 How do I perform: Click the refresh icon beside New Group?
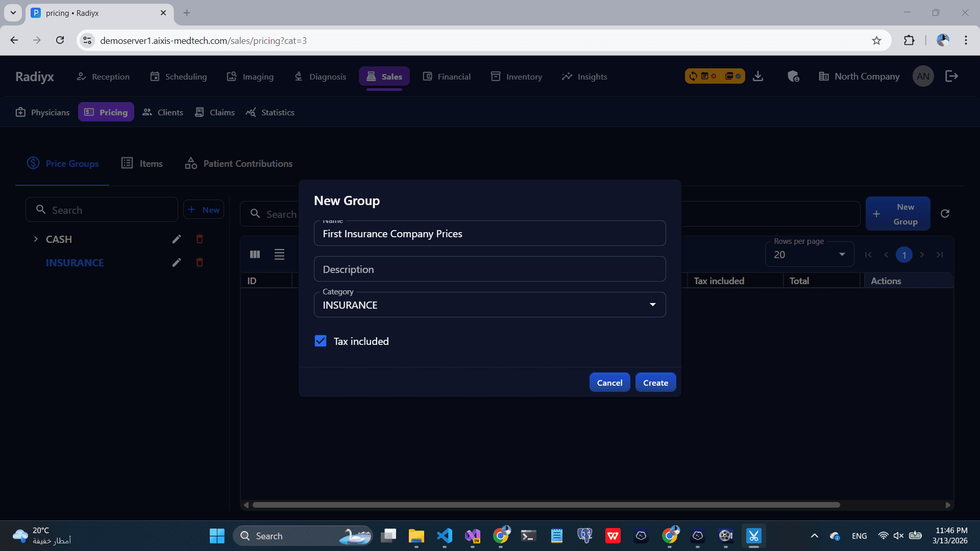coord(945,214)
